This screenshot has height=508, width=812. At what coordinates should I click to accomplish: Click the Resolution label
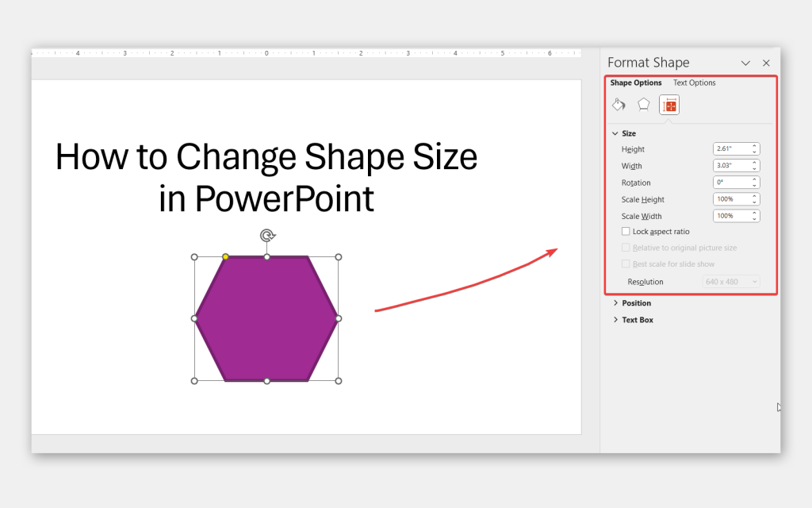pyautogui.click(x=645, y=282)
